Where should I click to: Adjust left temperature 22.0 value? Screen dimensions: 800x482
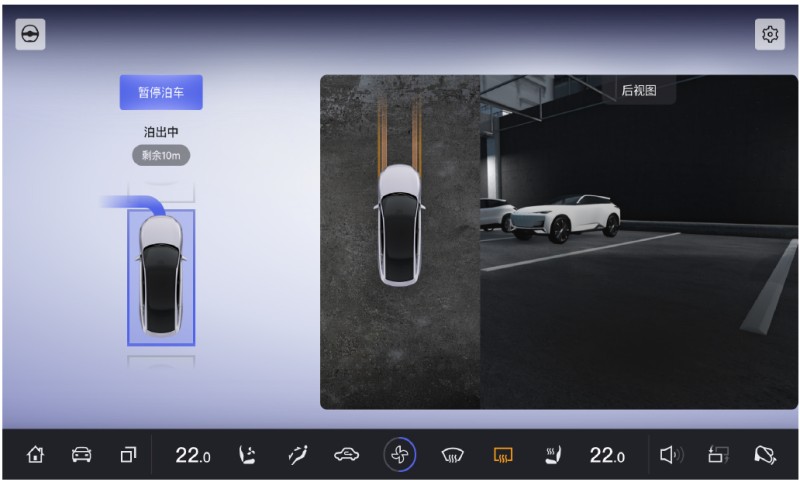point(193,455)
